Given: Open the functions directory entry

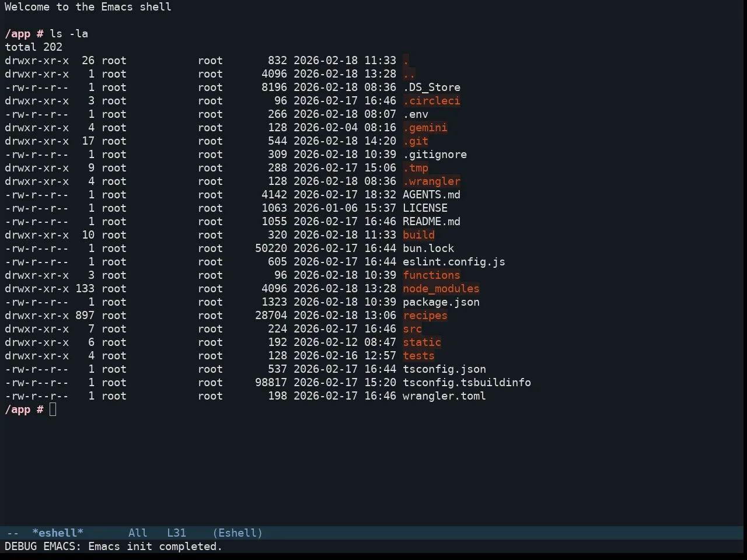Looking at the screenshot, I should (x=431, y=275).
